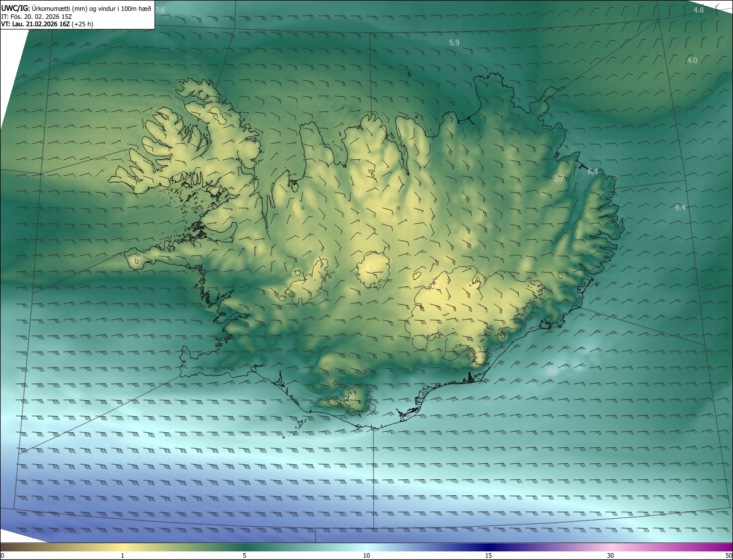Viewport: 733px width, 560px height.
Task: Select the 5.9 value north of Iceland
Action: pyautogui.click(x=454, y=43)
